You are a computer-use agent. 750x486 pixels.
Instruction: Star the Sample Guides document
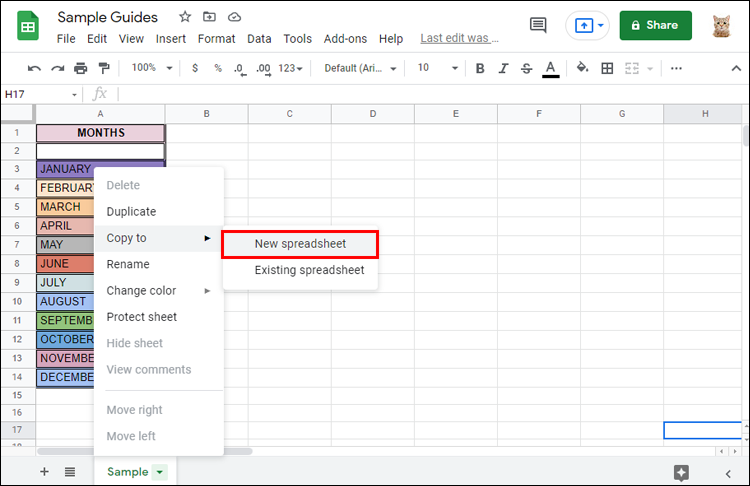[x=185, y=17]
